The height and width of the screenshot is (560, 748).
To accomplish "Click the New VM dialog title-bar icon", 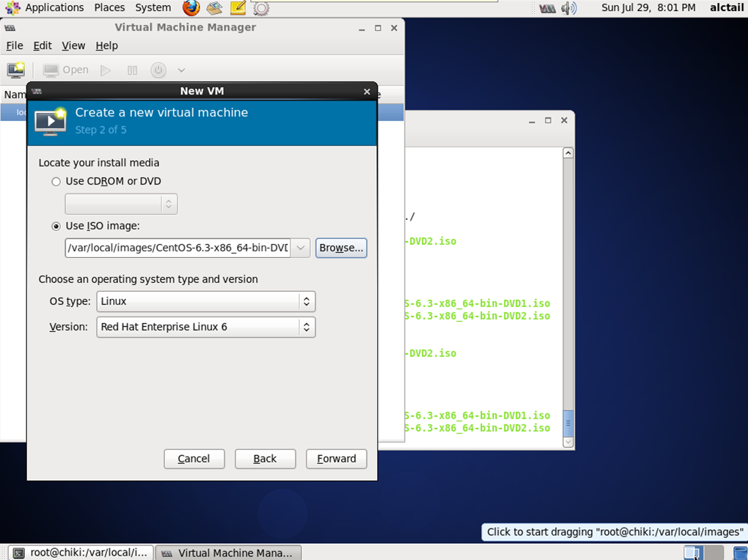I will click(37, 91).
